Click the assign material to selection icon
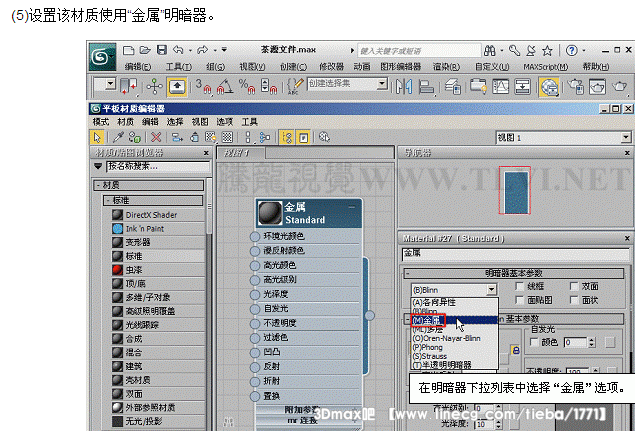Image resolution: width=635 pixels, height=431 pixels. click(135, 137)
